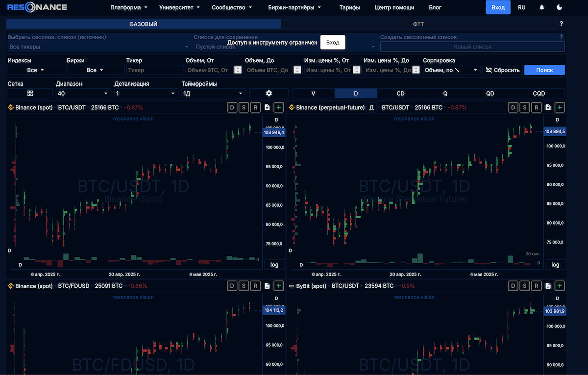Select the D chart mode in the mode bar
Screen dimensions: 588x375
(356, 93)
